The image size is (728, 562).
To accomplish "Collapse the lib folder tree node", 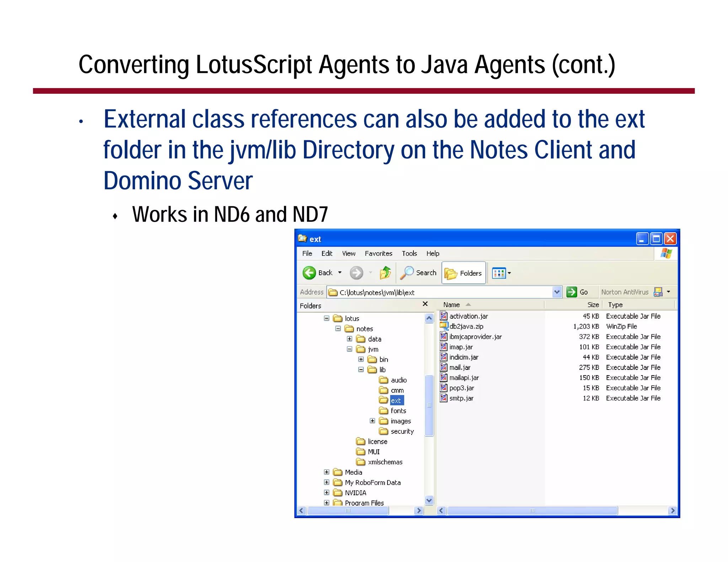I will pyautogui.click(x=361, y=369).
